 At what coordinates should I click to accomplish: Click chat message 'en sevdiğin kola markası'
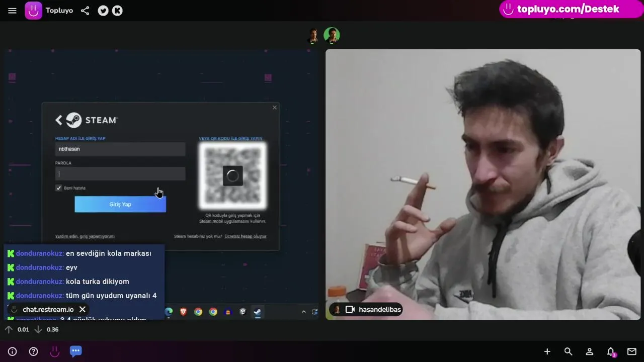coord(109,253)
